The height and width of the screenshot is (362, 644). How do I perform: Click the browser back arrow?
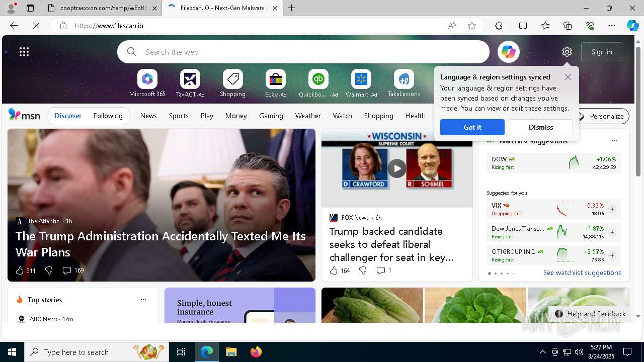tap(14, 26)
